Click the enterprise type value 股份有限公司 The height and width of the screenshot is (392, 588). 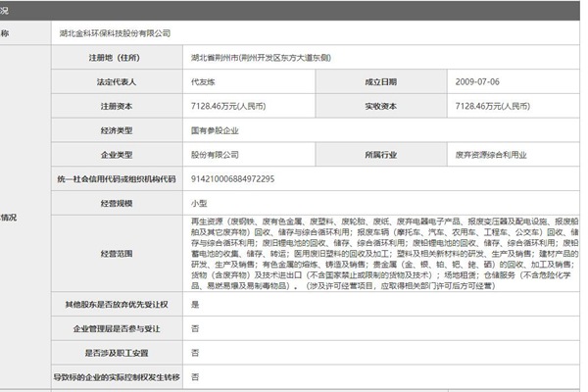click(x=214, y=154)
